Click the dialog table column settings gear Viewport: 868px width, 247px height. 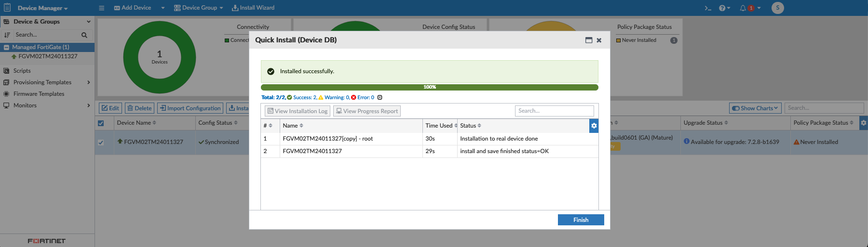(594, 126)
